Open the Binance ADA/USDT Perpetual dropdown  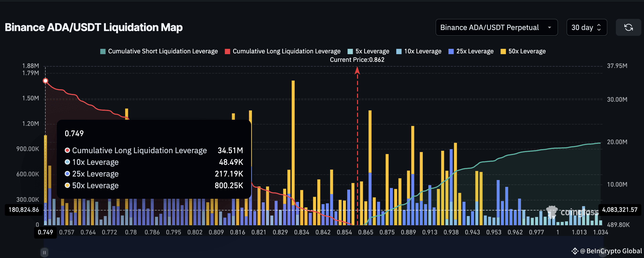497,27
